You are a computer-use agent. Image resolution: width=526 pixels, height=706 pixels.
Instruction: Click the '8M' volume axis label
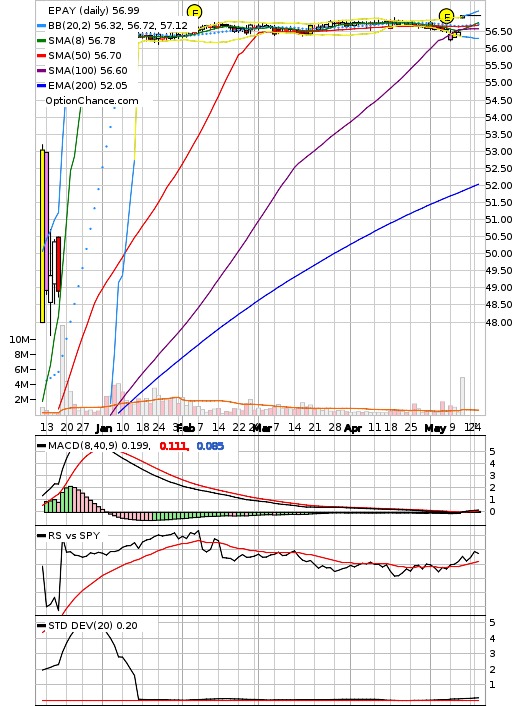[22, 354]
